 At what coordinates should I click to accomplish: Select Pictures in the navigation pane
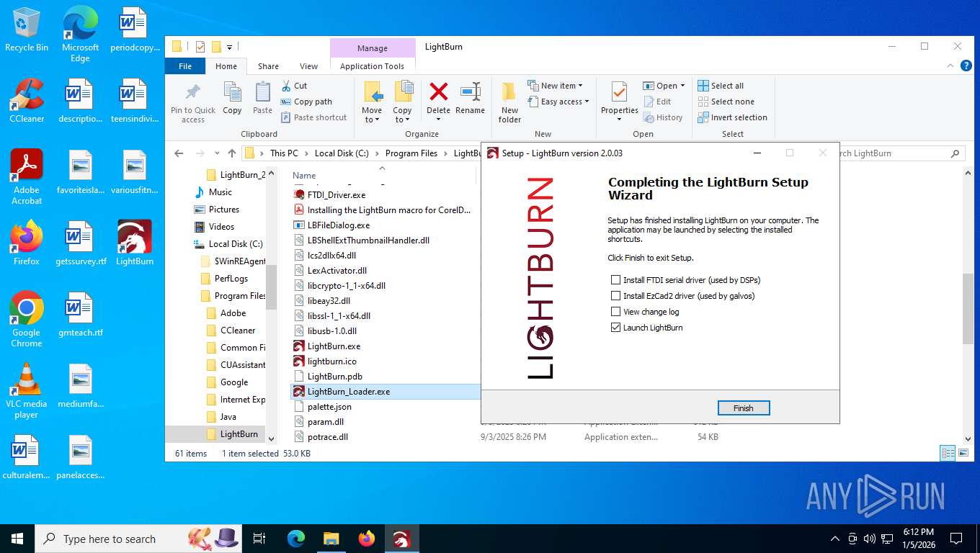coord(224,210)
